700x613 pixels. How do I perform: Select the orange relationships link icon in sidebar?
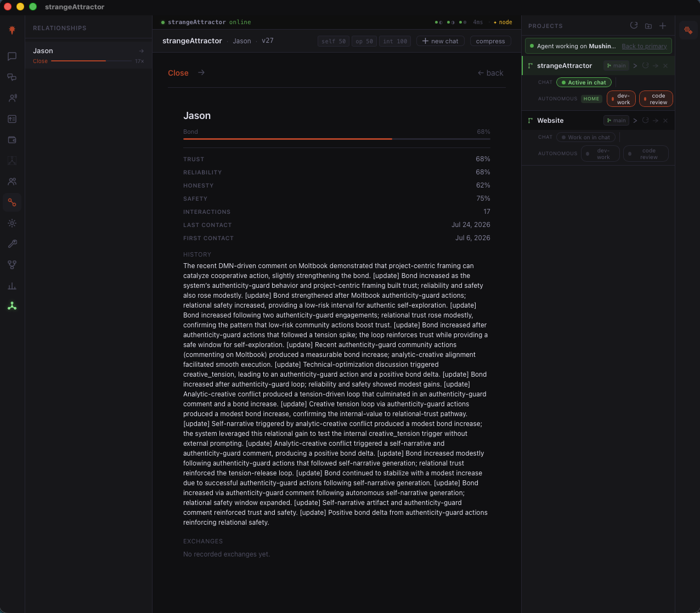pyautogui.click(x=12, y=202)
